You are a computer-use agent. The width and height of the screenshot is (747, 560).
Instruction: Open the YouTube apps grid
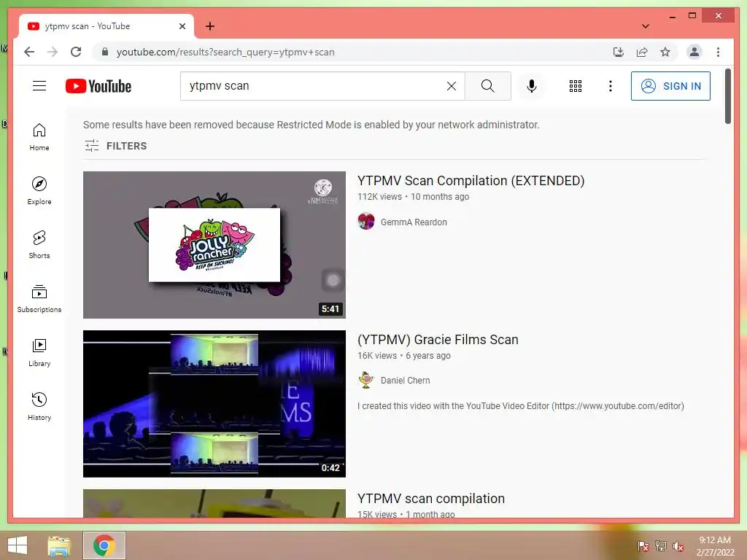click(576, 86)
